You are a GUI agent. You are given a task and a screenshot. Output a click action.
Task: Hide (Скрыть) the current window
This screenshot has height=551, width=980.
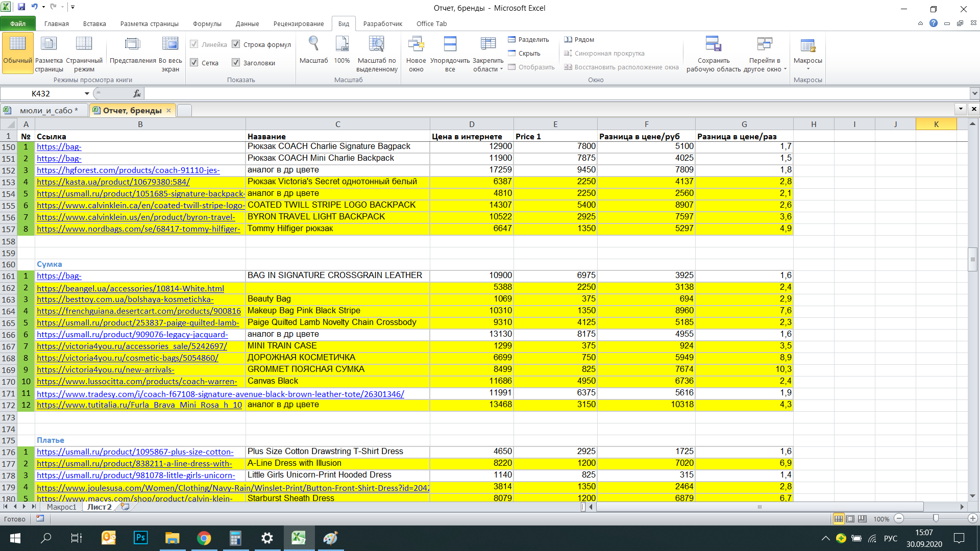(524, 54)
